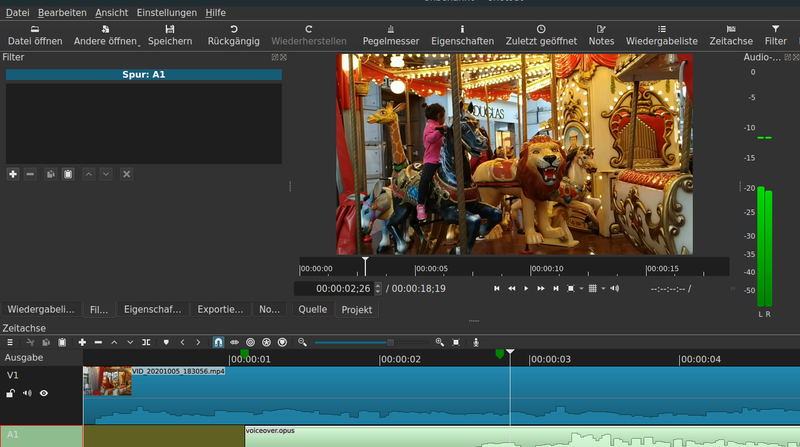Rewind playback in the player
This screenshot has width=800, height=447.
pyautogui.click(x=511, y=288)
